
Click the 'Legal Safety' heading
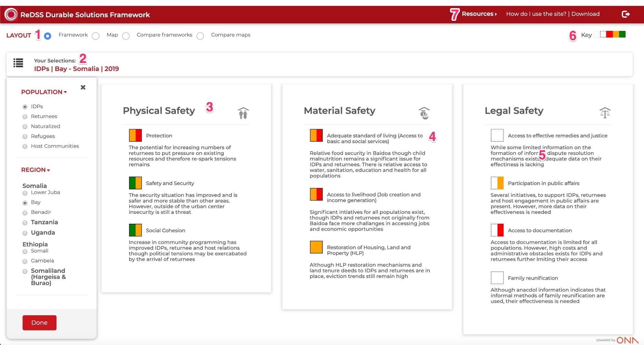(x=514, y=111)
